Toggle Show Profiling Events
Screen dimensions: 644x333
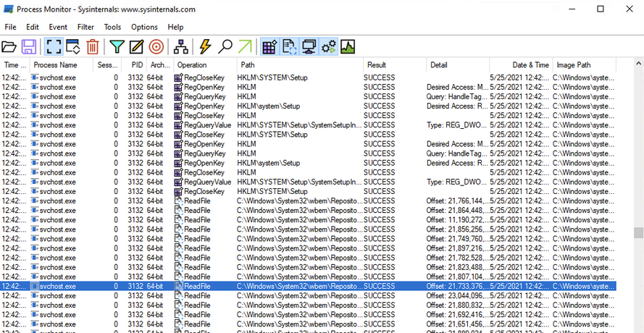(x=348, y=47)
